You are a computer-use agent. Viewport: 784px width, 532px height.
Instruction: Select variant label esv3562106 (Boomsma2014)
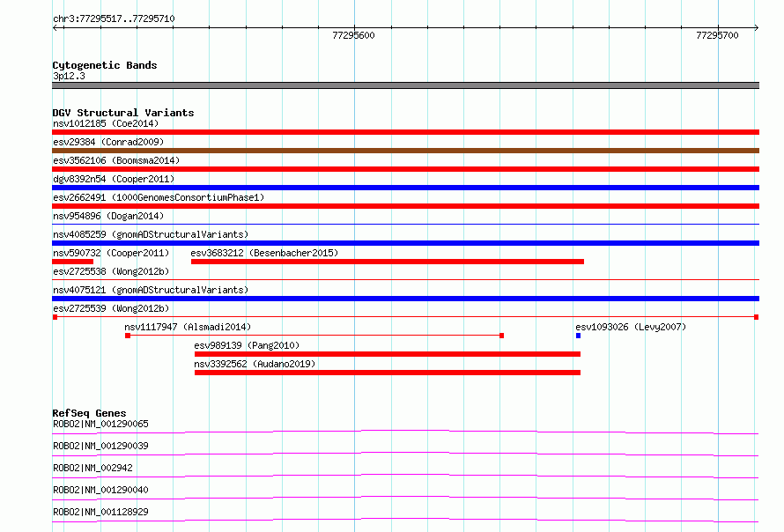click(116, 160)
